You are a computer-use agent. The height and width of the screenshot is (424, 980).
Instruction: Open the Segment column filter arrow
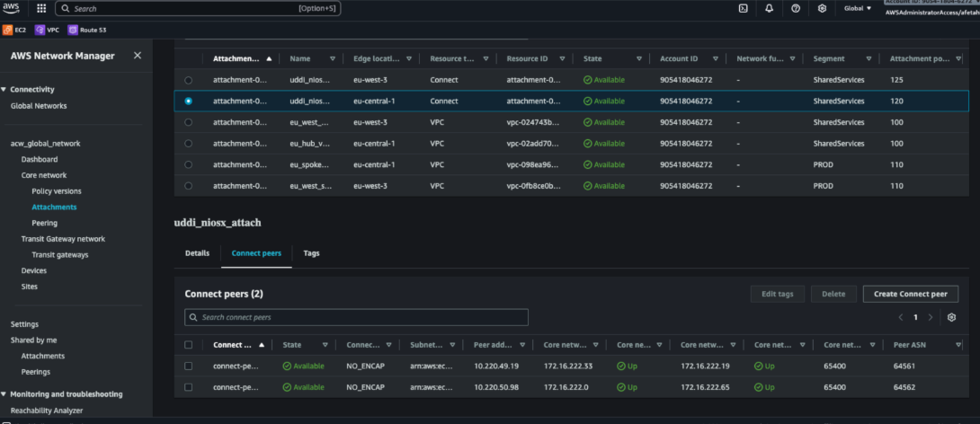click(869, 58)
